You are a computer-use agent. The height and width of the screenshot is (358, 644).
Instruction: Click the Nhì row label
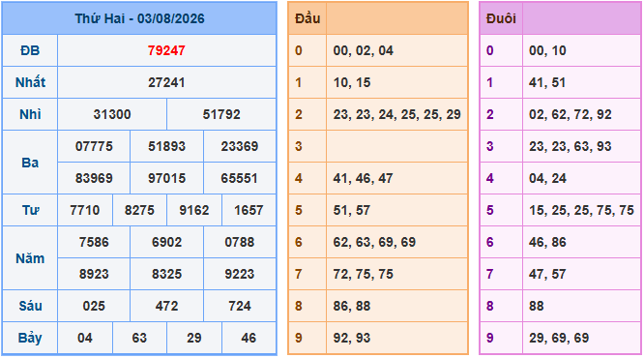point(30,114)
